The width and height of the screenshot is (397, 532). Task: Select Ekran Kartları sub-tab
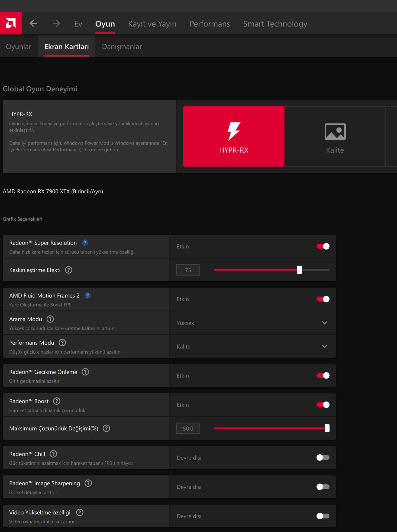point(67,47)
